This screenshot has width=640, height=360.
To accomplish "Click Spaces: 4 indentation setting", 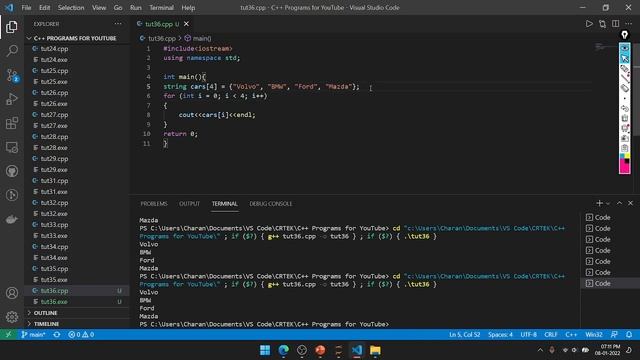I will 500,335.
